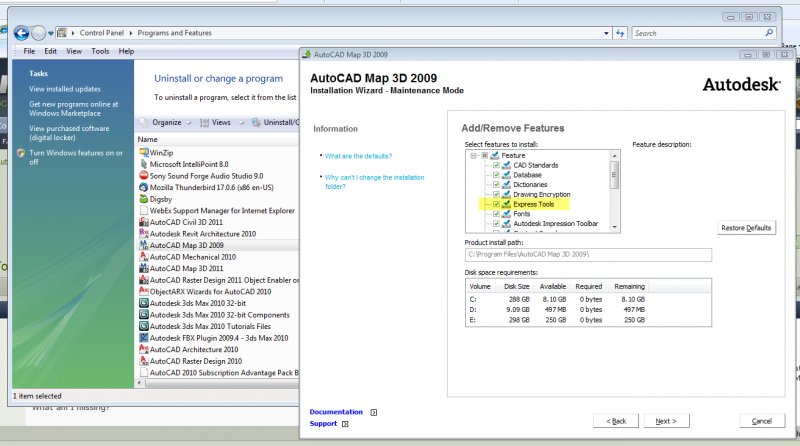800x446 pixels.
Task: Open 'Why can't I change the installation folder?' link
Action: coord(374,182)
